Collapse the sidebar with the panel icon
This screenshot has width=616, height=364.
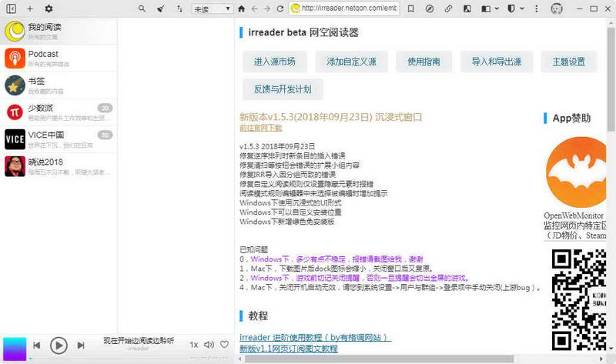pyautogui.click(x=12, y=8)
